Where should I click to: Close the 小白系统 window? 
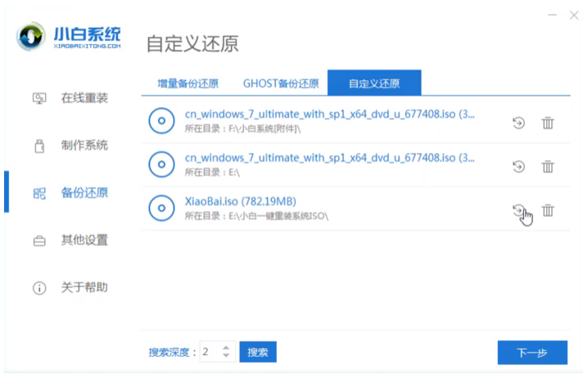pyautogui.click(x=574, y=16)
